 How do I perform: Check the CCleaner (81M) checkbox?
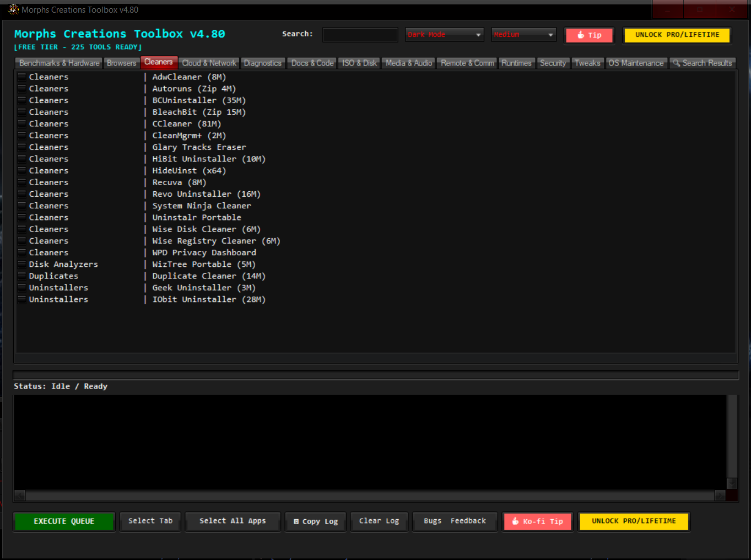[22, 123]
